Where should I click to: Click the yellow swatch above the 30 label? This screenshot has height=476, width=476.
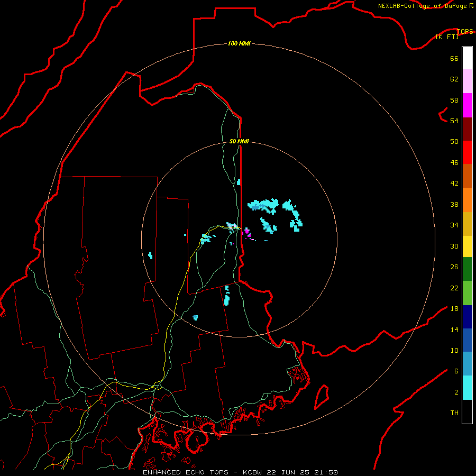click(x=467, y=246)
